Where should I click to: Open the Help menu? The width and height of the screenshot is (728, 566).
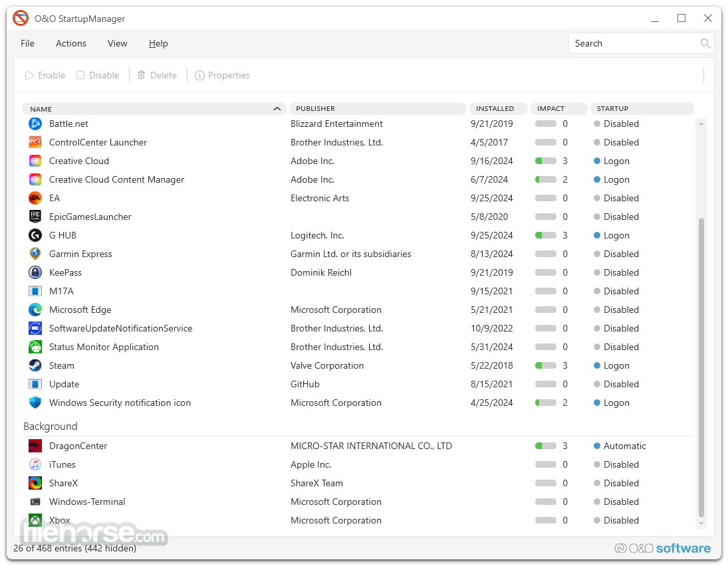(158, 44)
